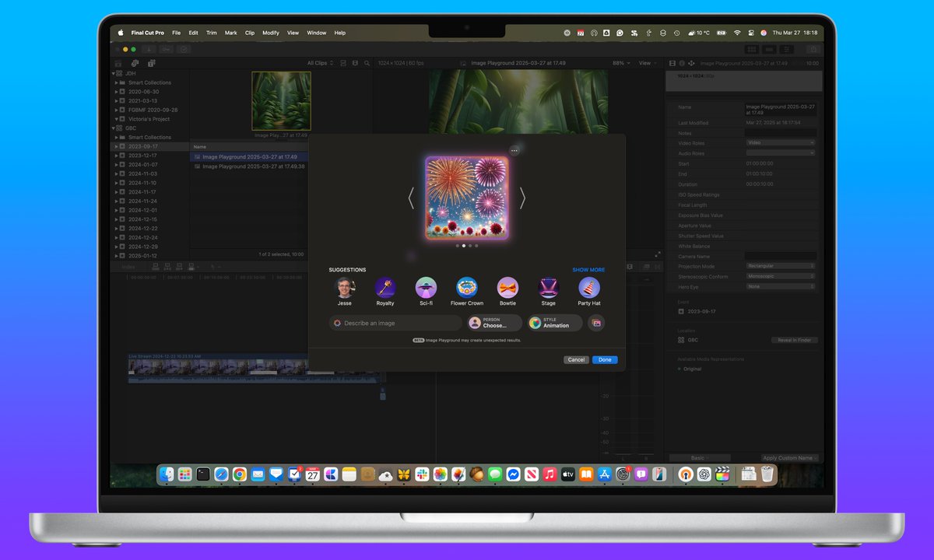
Task: Open the Modify menu
Action: pyautogui.click(x=270, y=33)
